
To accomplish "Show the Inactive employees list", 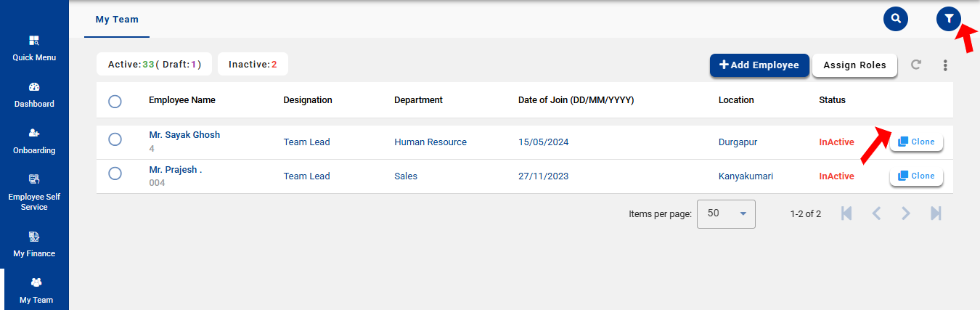I will coord(253,65).
